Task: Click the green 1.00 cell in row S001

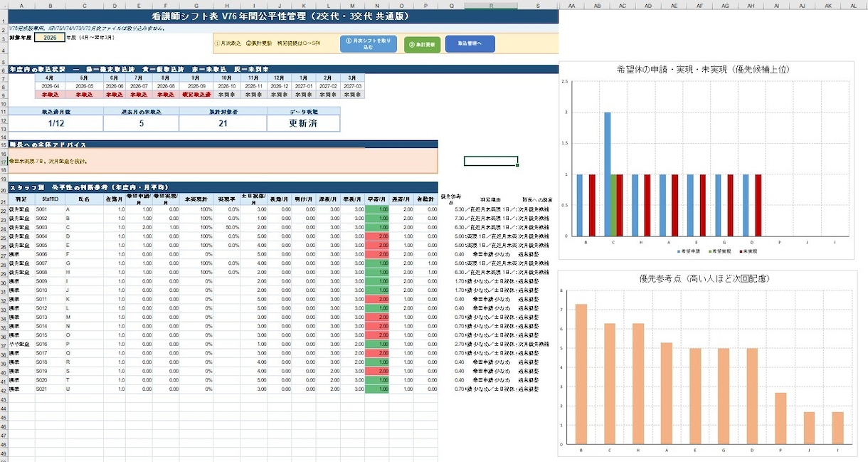Action: pos(377,210)
